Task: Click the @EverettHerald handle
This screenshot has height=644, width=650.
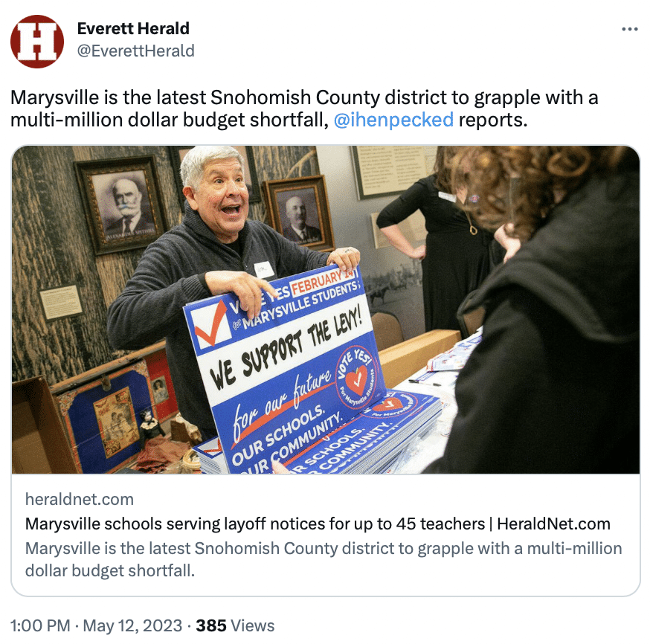Action: click(x=136, y=51)
